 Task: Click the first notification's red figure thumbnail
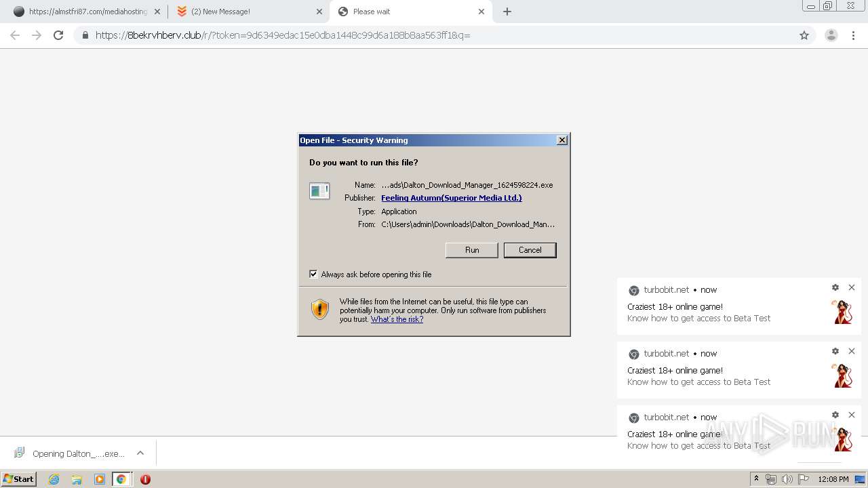pos(843,312)
